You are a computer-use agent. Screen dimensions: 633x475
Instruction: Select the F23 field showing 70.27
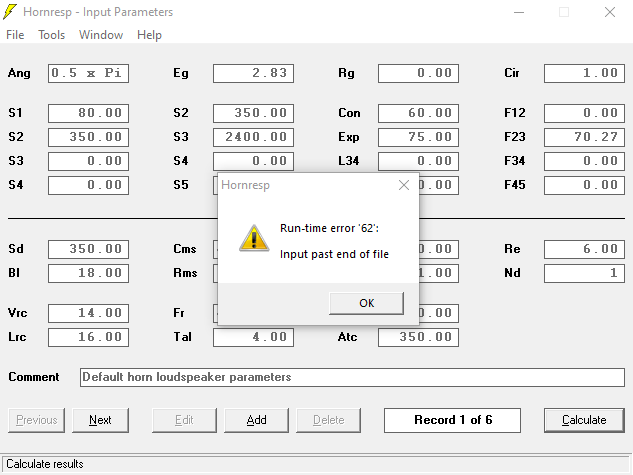(x=584, y=137)
